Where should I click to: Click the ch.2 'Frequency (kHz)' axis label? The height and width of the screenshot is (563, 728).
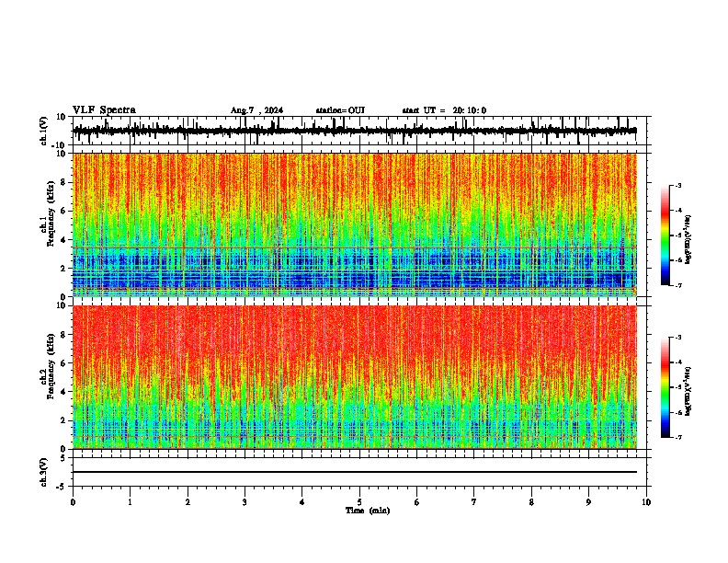[51, 366]
